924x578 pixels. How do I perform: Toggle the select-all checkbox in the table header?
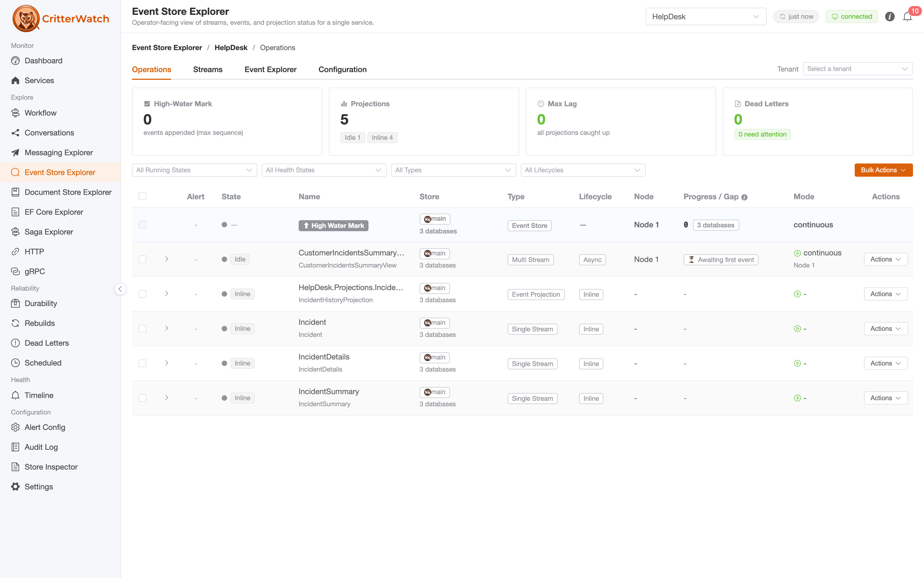tap(142, 196)
